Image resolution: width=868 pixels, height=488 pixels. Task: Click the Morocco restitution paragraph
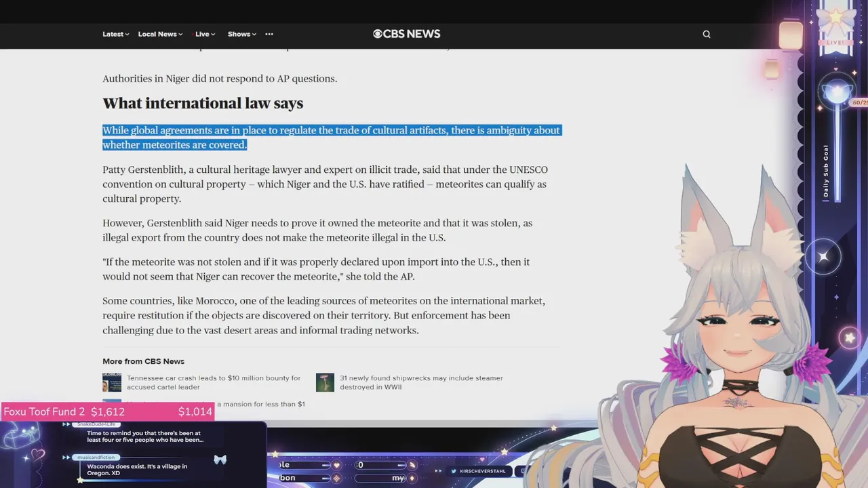(324, 315)
